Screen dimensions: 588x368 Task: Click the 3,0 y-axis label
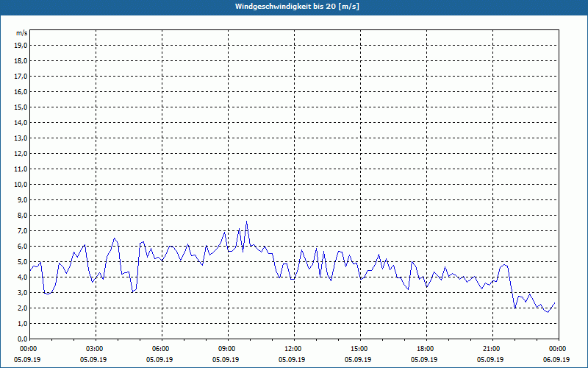pyautogui.click(x=22, y=292)
